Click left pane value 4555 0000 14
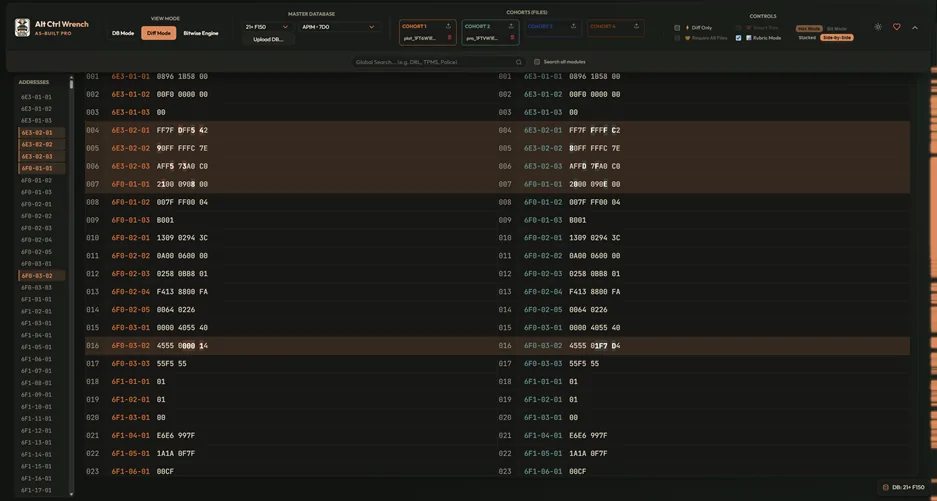Image resolution: width=937 pixels, height=501 pixels. [x=182, y=346]
